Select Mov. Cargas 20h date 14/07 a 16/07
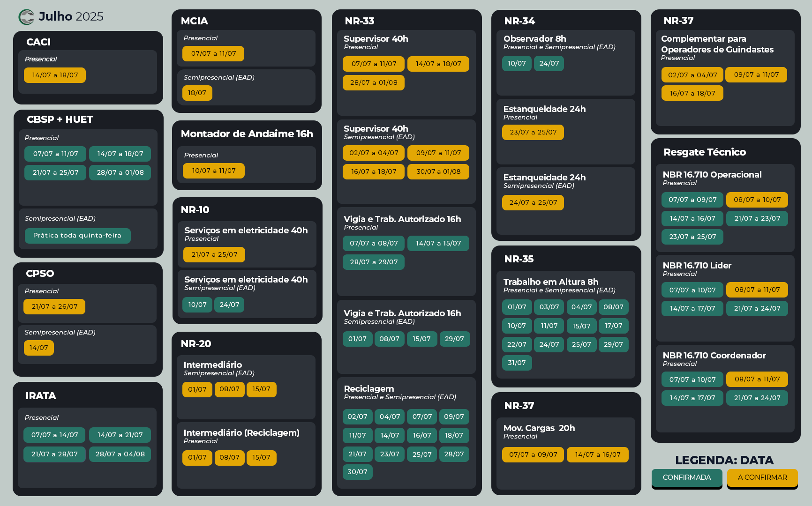Screen dimensions: 812x506 click(598, 454)
